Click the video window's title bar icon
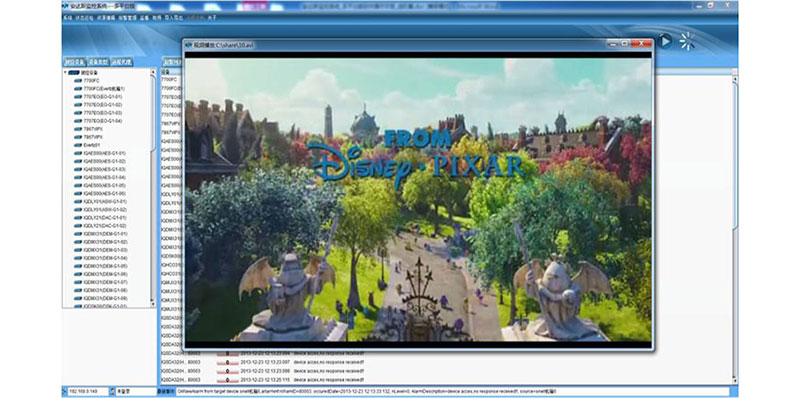 (x=188, y=44)
